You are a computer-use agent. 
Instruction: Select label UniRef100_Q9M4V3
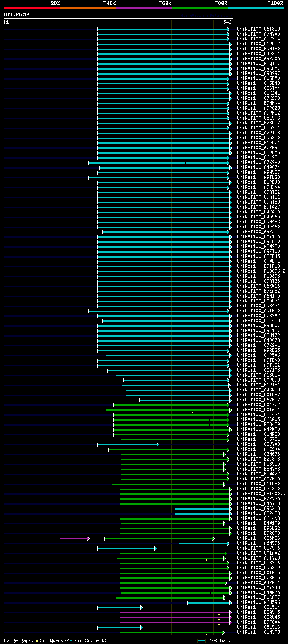(258, 222)
